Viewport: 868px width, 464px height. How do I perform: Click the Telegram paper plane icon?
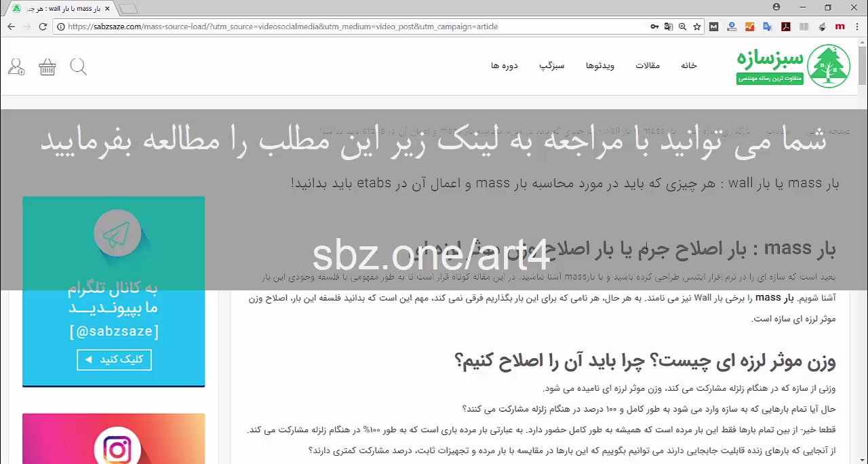tap(117, 234)
